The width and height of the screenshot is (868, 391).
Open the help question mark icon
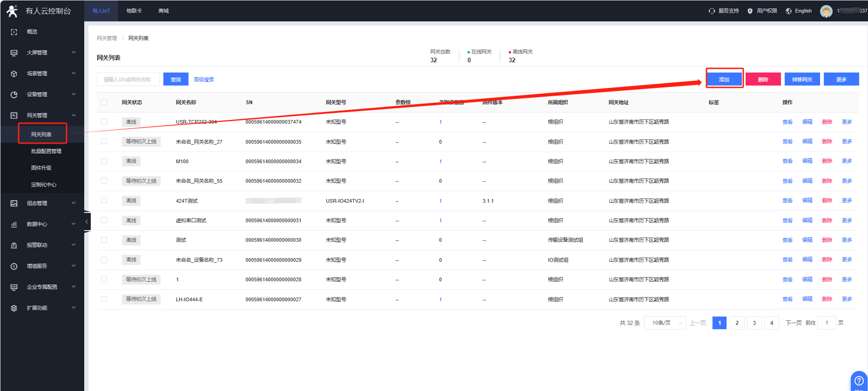[859, 381]
